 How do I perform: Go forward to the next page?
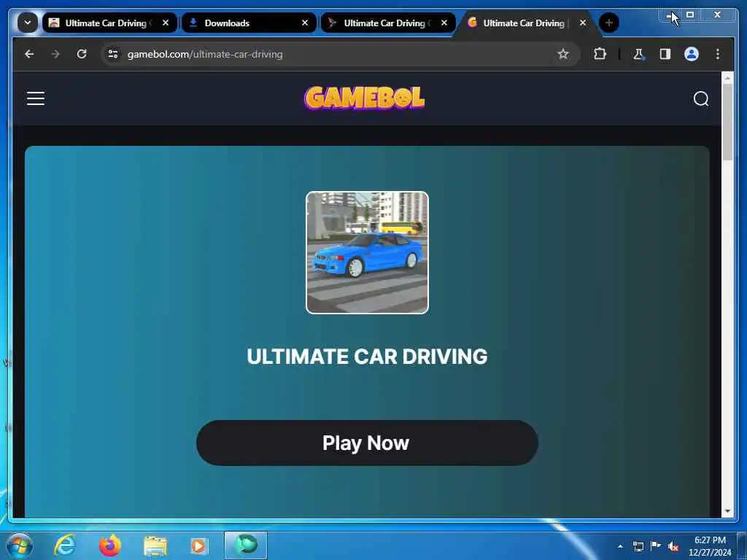(x=55, y=54)
